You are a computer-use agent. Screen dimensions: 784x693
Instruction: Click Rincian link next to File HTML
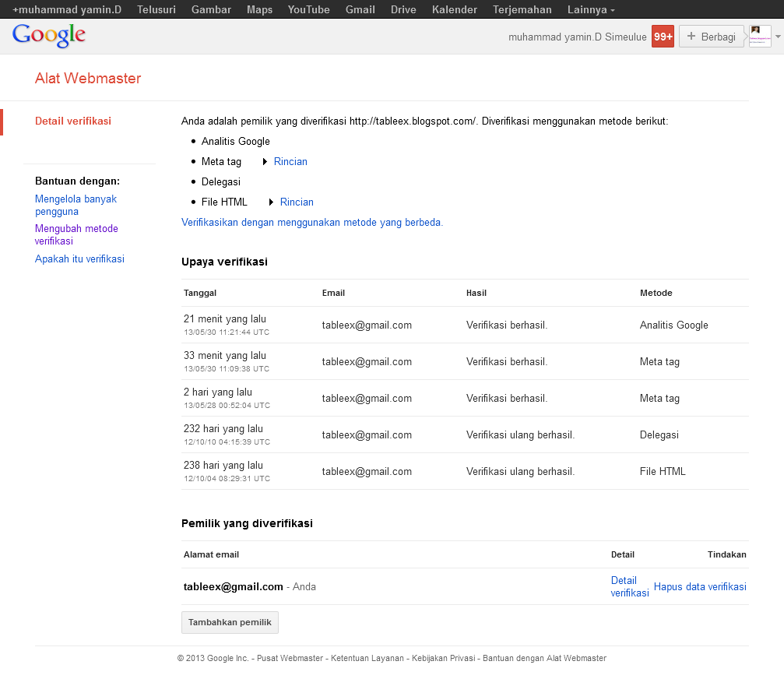(297, 202)
